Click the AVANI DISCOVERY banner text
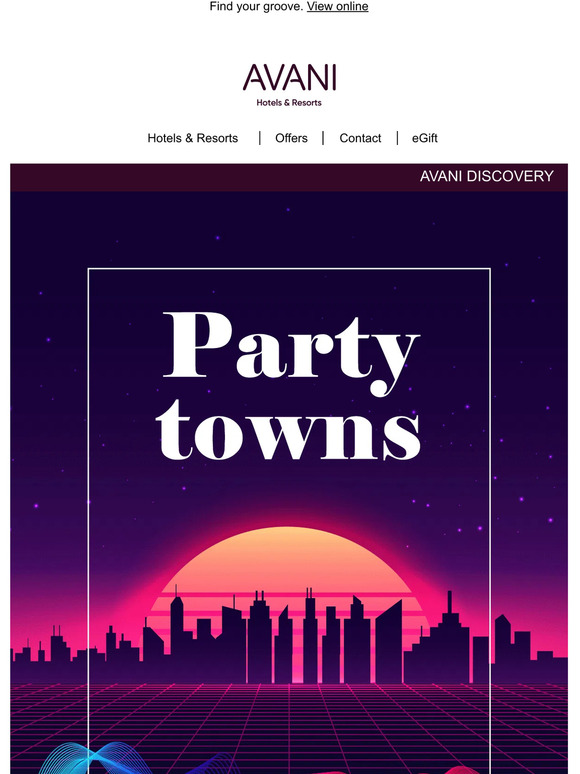Viewport: 580px width, 774px height. [487, 176]
